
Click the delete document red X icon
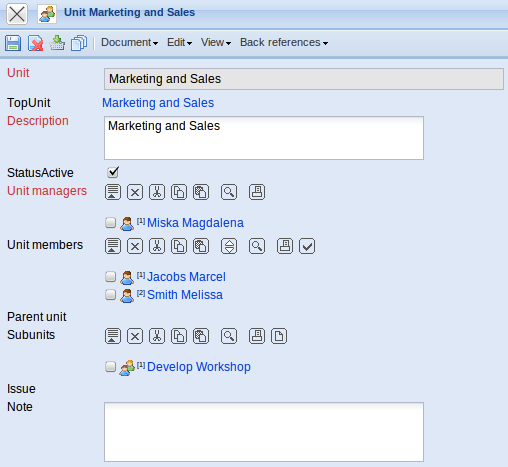coord(35,43)
